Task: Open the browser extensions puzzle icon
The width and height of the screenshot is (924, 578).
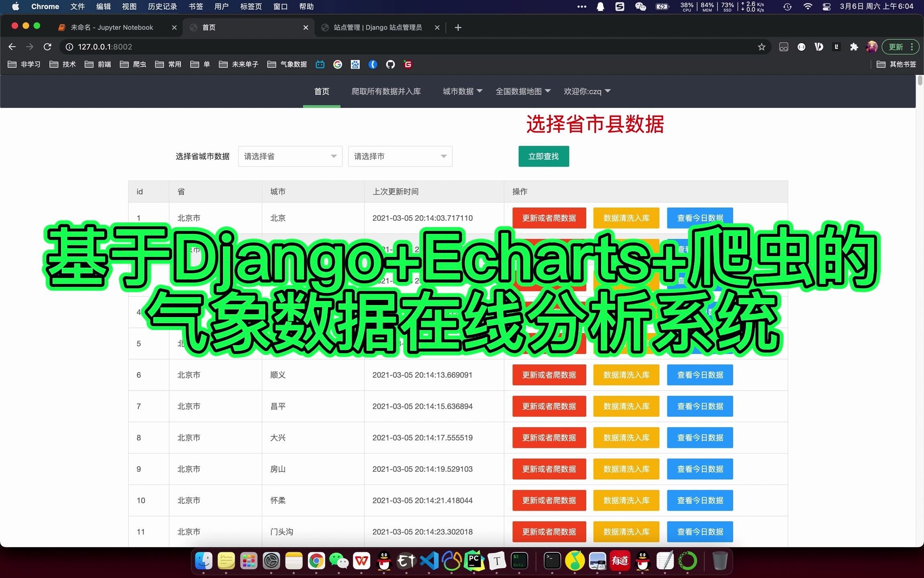Action: tap(853, 47)
